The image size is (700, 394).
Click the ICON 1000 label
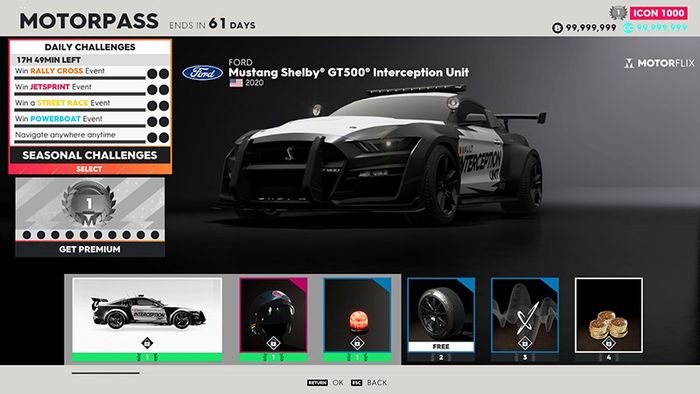pyautogui.click(x=658, y=13)
